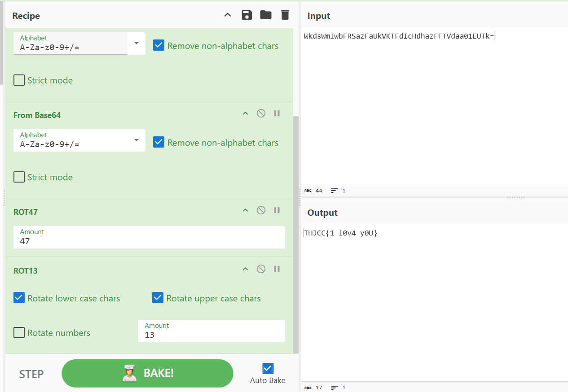Set breakpoint on ROT13 operation
This screenshot has height=392, width=568.
click(x=277, y=269)
